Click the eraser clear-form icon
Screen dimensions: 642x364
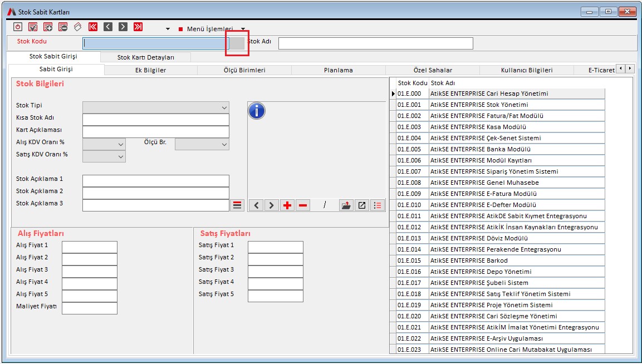tap(78, 27)
